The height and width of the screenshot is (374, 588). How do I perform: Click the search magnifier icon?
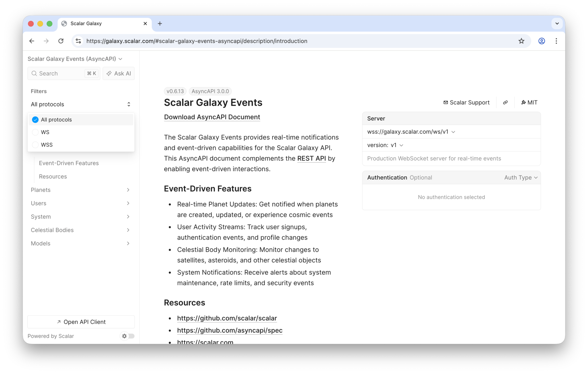[x=34, y=73]
